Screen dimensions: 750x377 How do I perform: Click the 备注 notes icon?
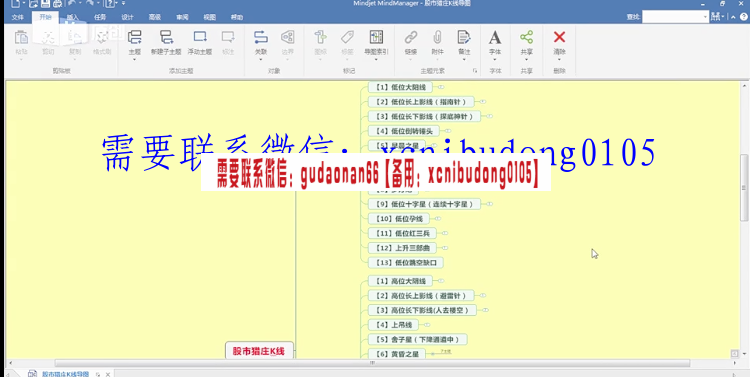click(x=463, y=37)
